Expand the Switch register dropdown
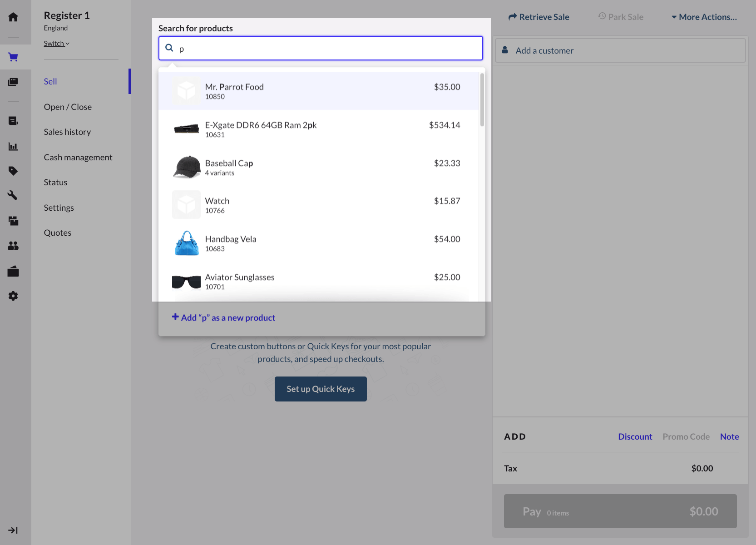 coord(56,43)
